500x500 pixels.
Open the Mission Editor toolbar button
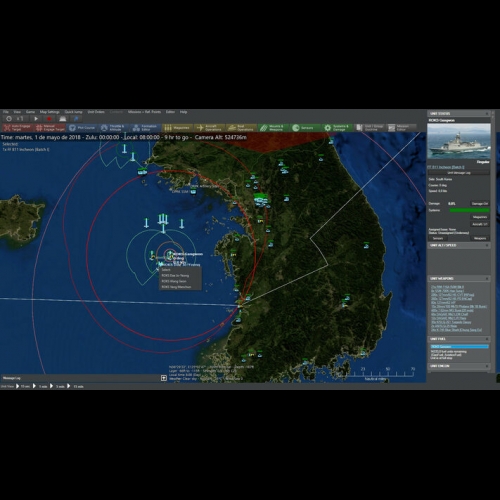[401, 128]
